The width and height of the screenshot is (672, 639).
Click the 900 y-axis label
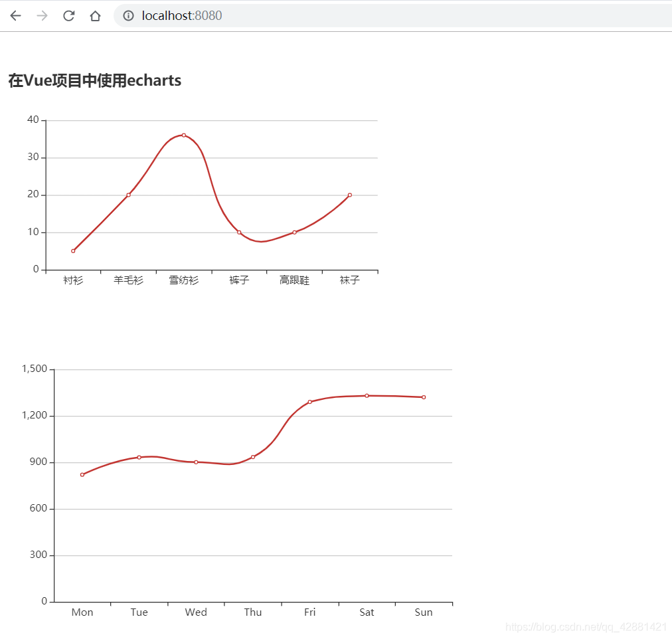click(x=39, y=462)
